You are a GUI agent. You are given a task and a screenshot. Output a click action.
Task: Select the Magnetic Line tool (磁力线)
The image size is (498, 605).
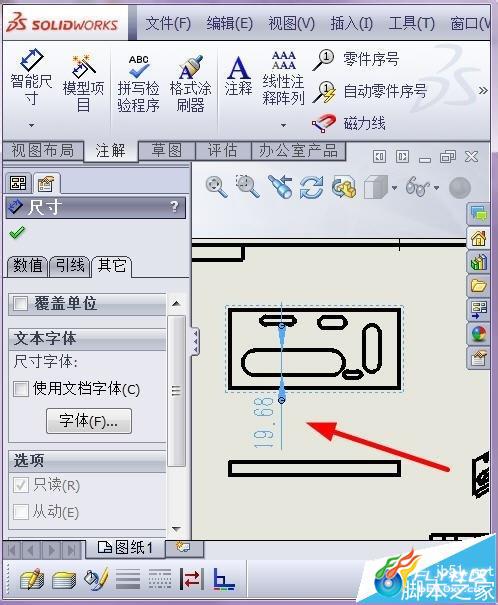click(349, 123)
